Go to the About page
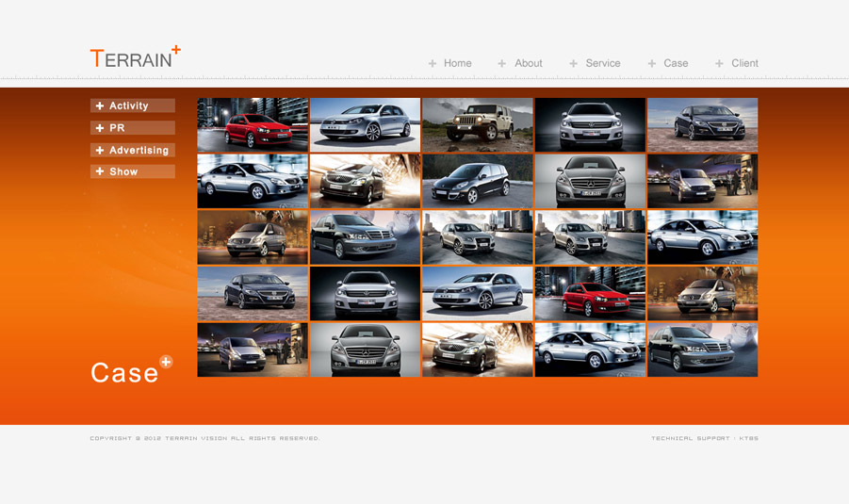The width and height of the screenshot is (849, 504). click(x=529, y=63)
